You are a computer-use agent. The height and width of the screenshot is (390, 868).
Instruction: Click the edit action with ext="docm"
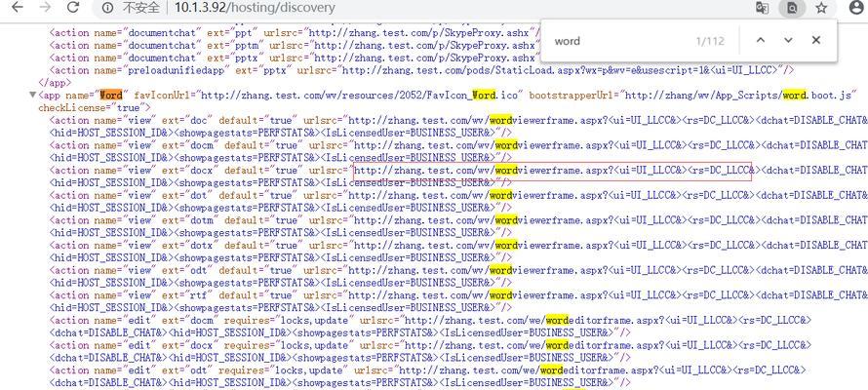[431, 326]
